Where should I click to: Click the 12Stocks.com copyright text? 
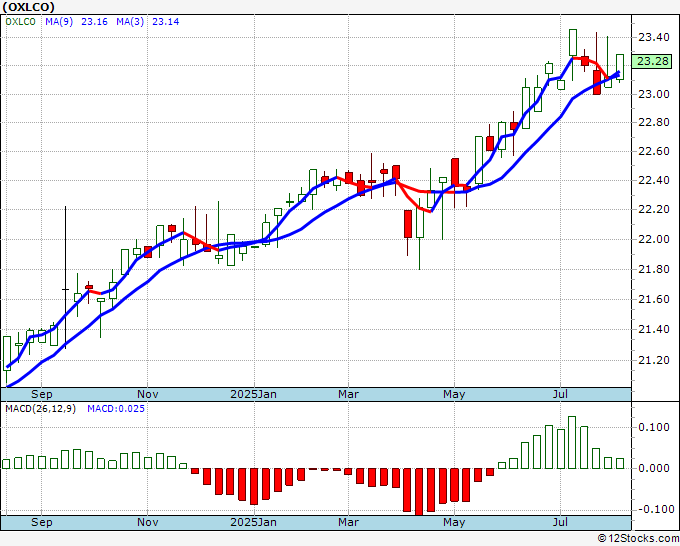(638, 539)
